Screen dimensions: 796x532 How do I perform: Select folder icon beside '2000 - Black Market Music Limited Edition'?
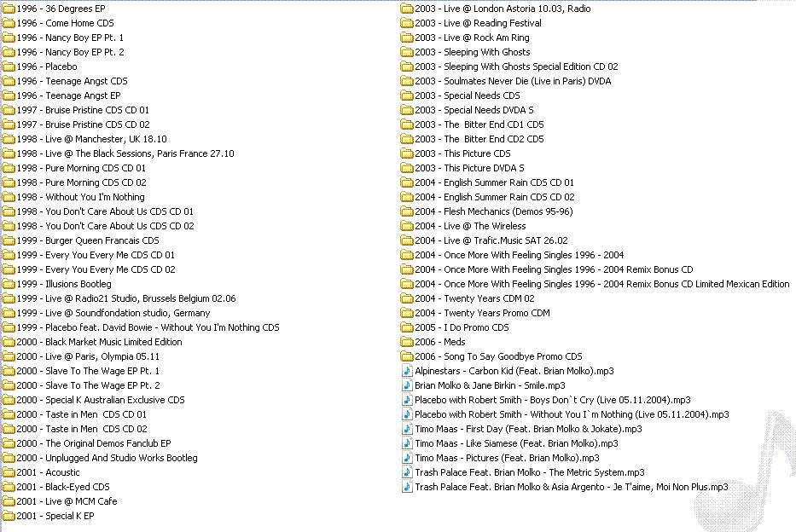(x=9, y=343)
